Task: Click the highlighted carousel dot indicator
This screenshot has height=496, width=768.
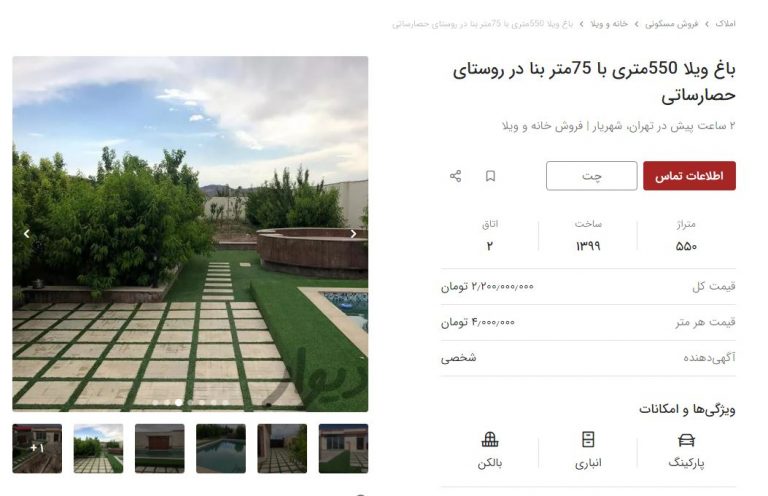Action: 179,402
